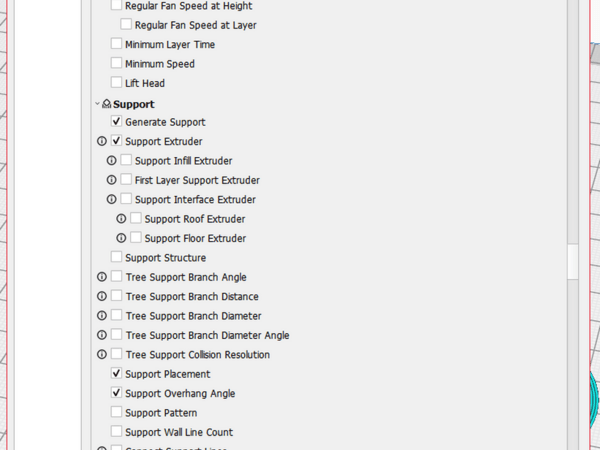Uncheck Support Overhang Angle visibility

(x=117, y=394)
